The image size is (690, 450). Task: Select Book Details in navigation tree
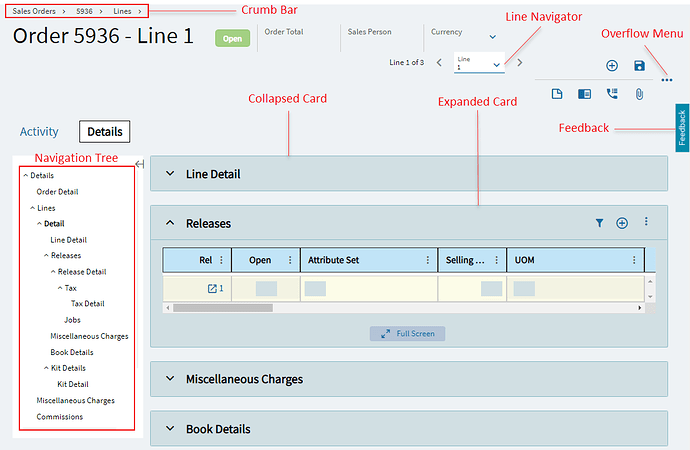coord(72,352)
